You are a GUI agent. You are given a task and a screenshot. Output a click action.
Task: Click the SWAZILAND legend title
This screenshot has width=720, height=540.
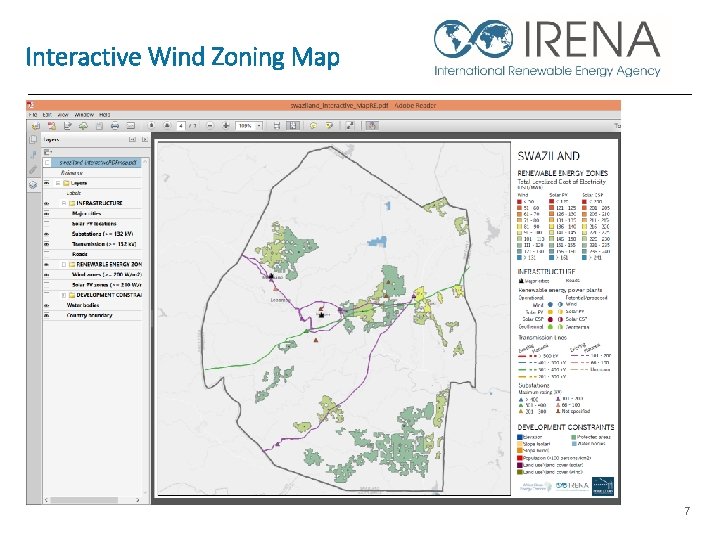(548, 156)
